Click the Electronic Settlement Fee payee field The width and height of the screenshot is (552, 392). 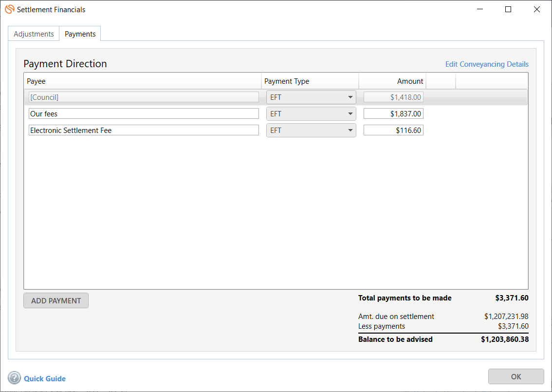click(x=144, y=131)
